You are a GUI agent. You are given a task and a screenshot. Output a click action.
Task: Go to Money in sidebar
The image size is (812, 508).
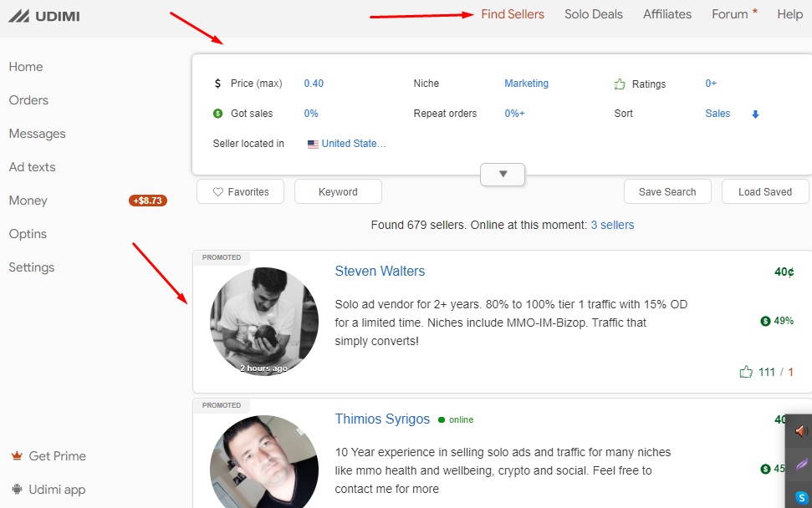tap(28, 201)
